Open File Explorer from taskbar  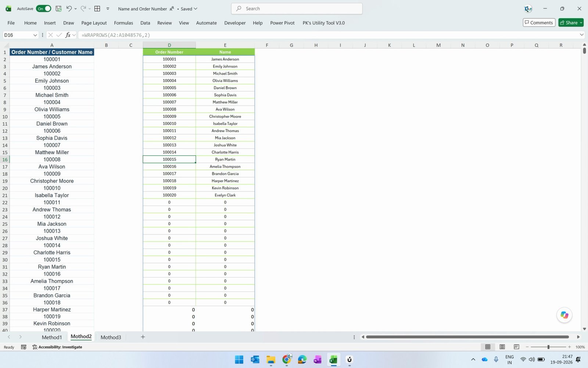271,360
